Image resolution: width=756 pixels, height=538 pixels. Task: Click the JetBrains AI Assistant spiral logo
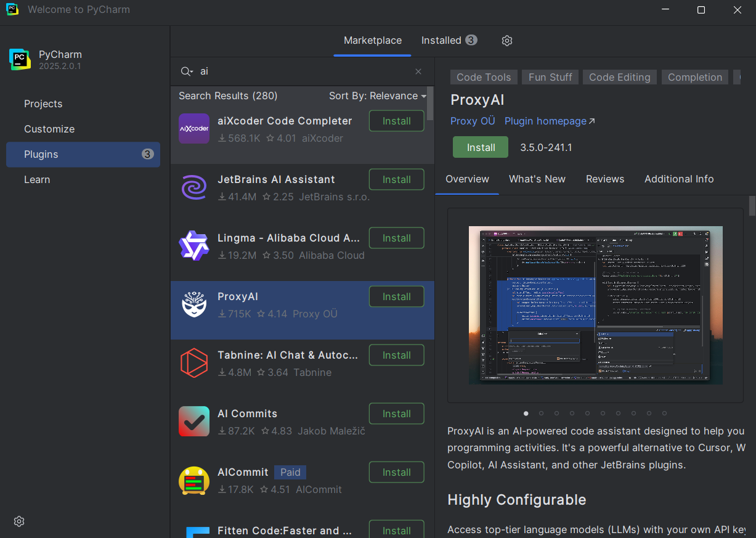point(194,187)
